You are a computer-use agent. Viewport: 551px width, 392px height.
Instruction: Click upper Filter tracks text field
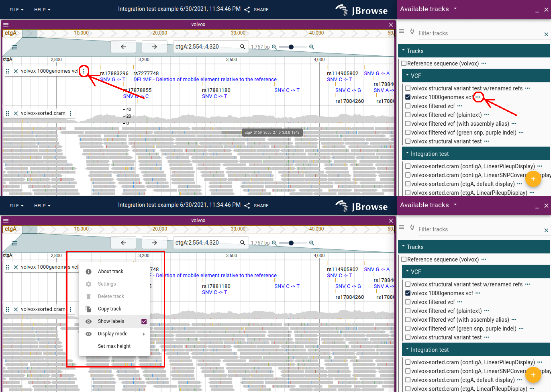tap(480, 33)
